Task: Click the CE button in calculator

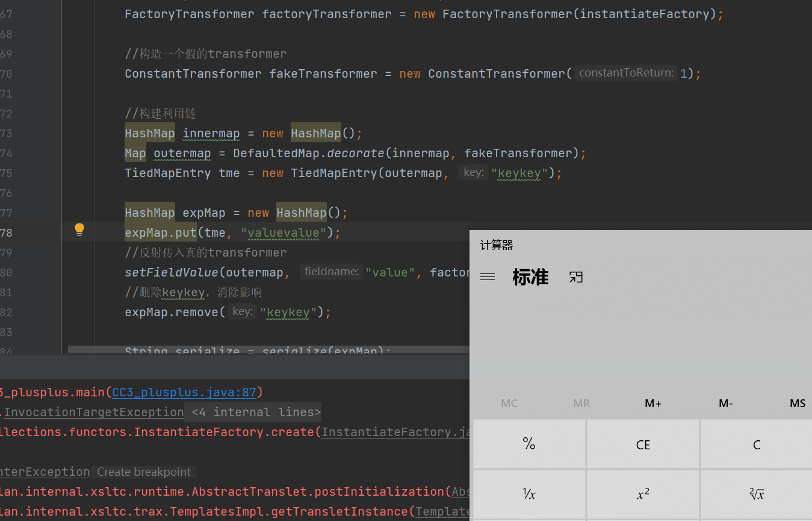Action: point(643,445)
